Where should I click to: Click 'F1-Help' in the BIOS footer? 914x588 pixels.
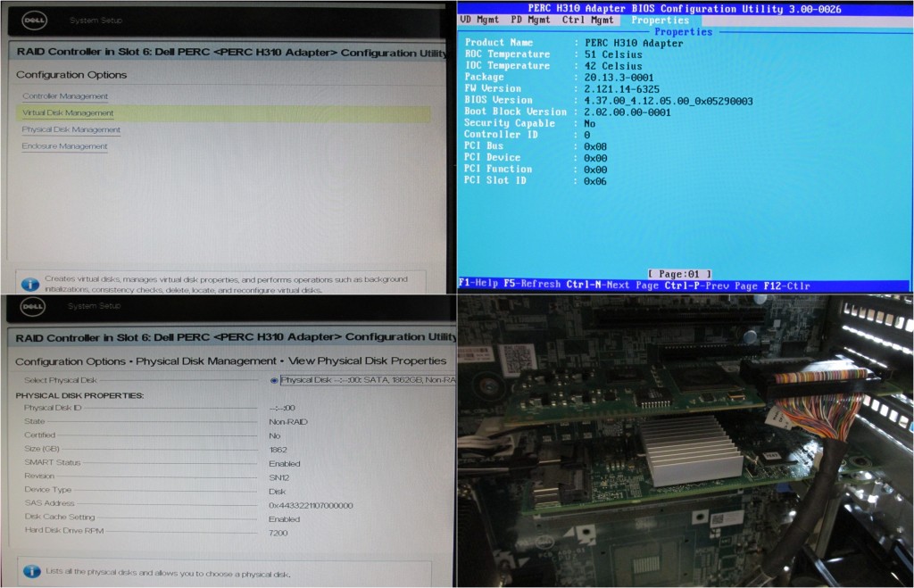click(478, 284)
